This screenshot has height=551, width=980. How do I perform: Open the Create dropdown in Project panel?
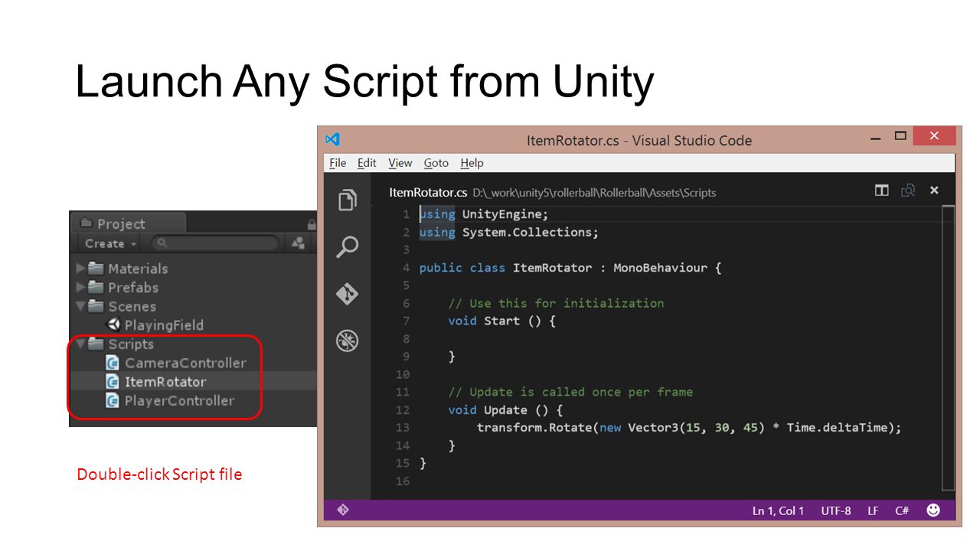(111, 243)
